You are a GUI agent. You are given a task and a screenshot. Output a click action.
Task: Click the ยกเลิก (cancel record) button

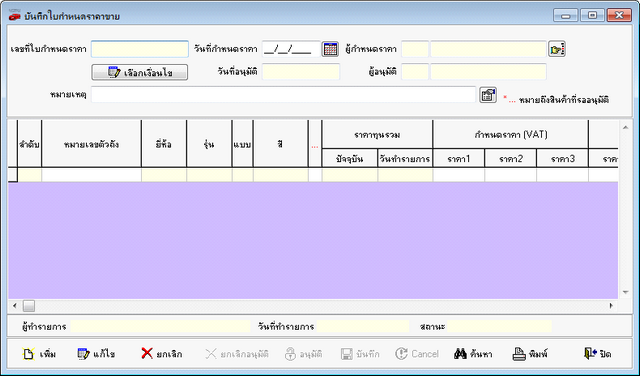[x=162, y=354]
